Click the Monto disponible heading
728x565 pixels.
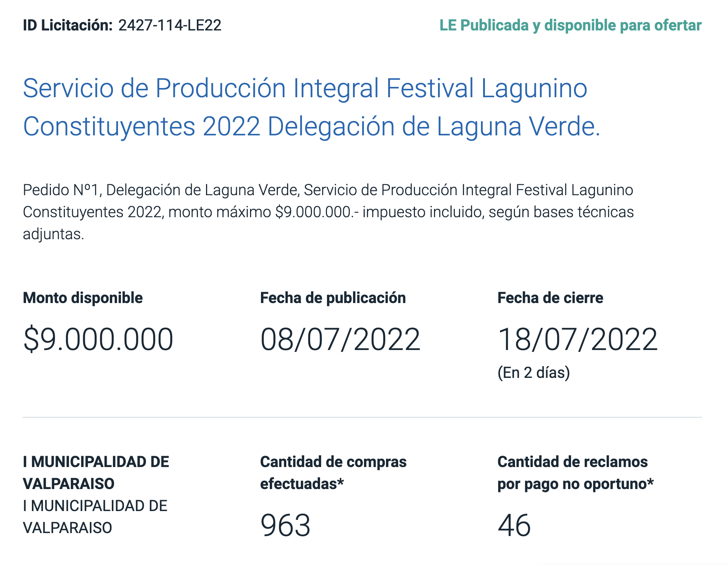[x=83, y=298]
